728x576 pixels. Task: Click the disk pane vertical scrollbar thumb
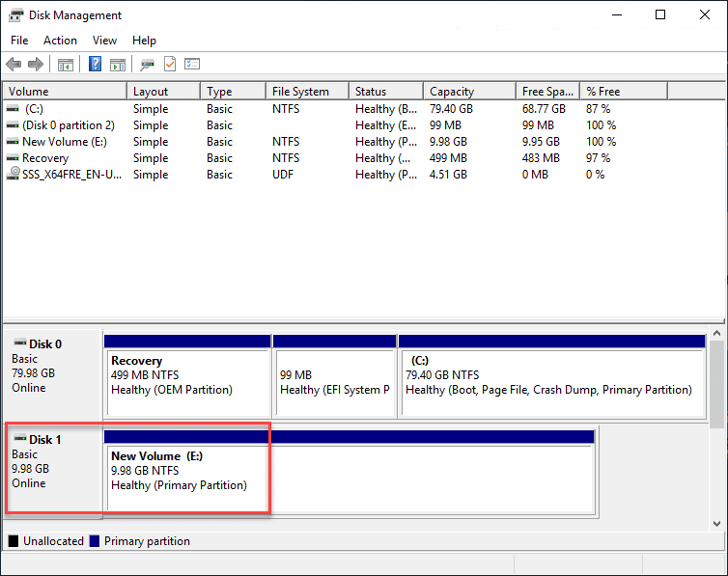[x=716, y=384]
